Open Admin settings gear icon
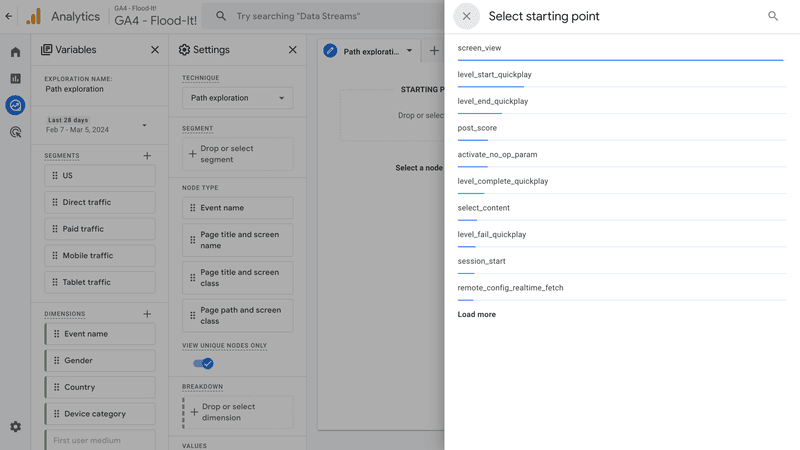The width and height of the screenshot is (800, 450). pos(15,427)
